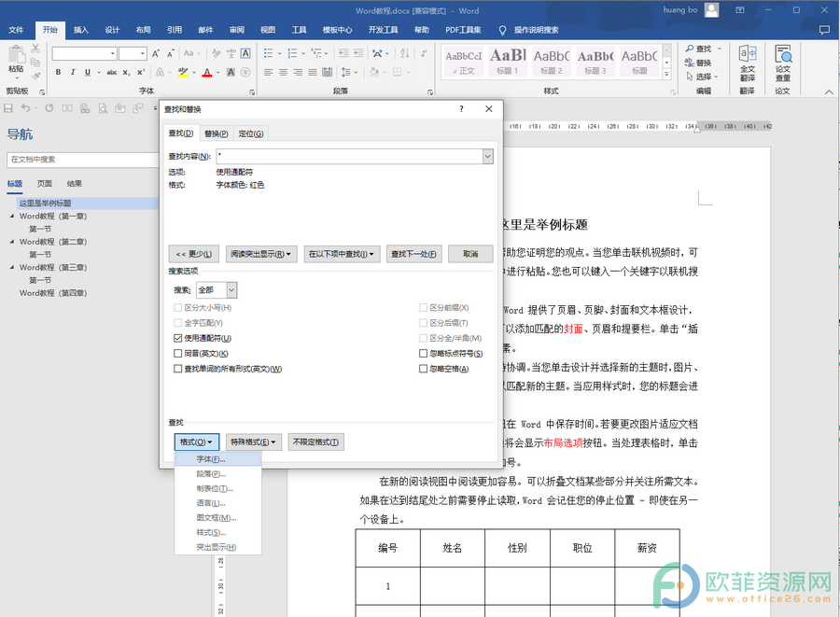Click the Paste (粘贴) clipboard icon

click(x=16, y=55)
